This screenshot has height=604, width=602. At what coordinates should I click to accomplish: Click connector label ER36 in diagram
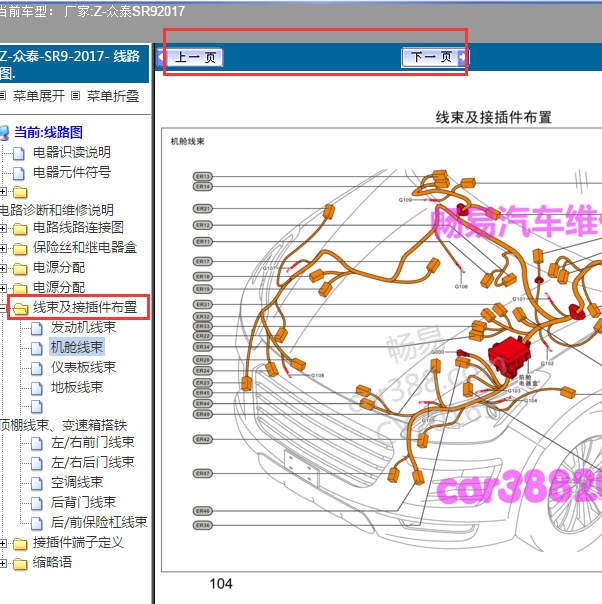203,525
